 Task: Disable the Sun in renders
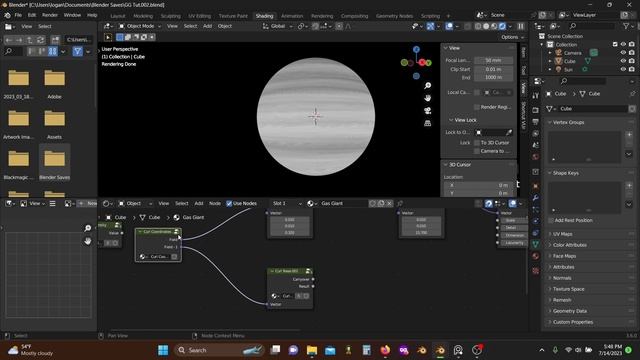tap(632, 69)
